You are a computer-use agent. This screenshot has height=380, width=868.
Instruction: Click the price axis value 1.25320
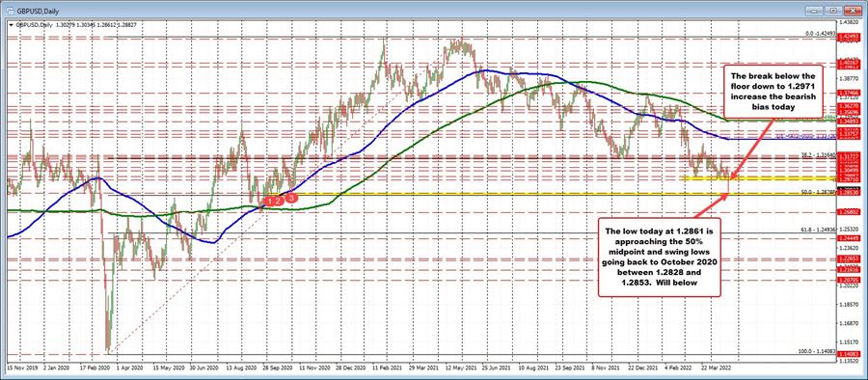point(848,229)
